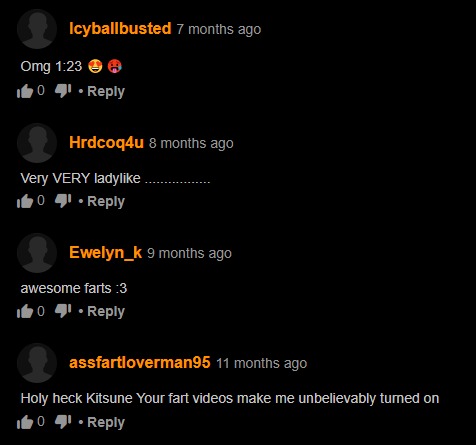Image resolution: width=476 pixels, height=445 pixels.
Task: Reply to Hrdcoq4u's comment
Action: (x=106, y=201)
